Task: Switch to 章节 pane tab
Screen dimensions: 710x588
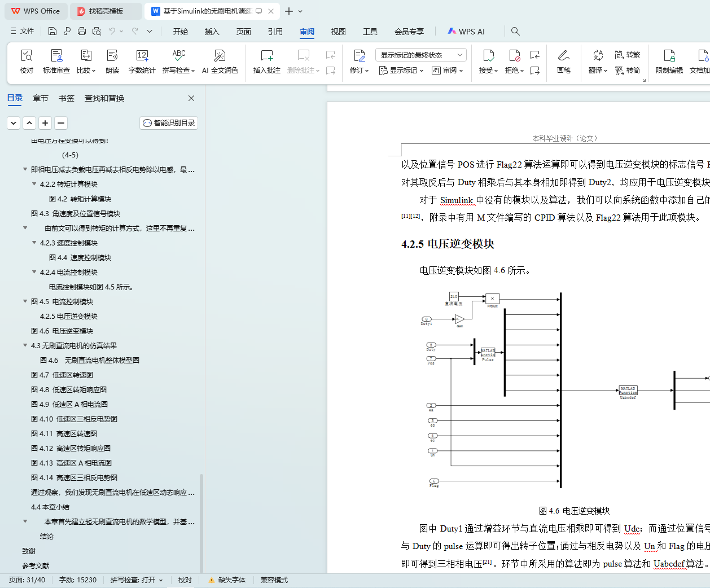Action: [41, 98]
